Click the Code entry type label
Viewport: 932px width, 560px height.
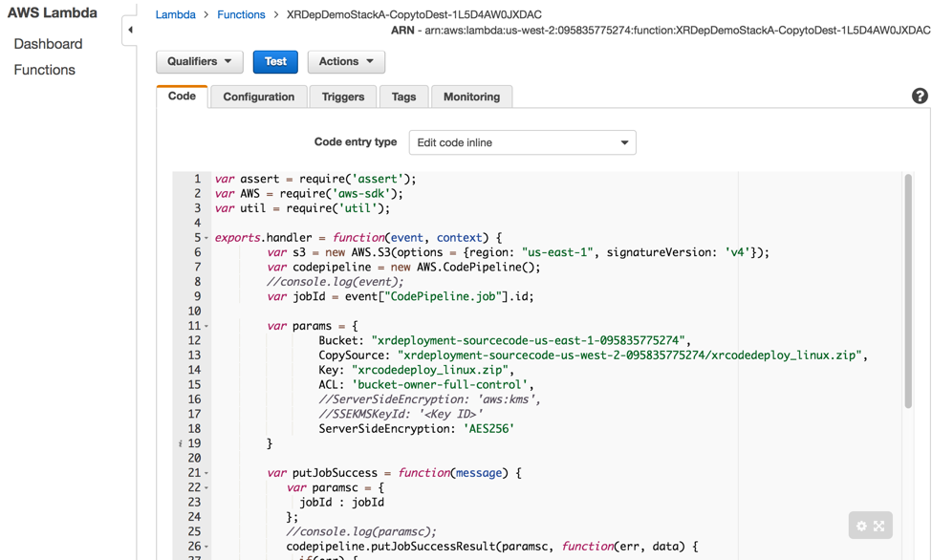click(x=356, y=142)
